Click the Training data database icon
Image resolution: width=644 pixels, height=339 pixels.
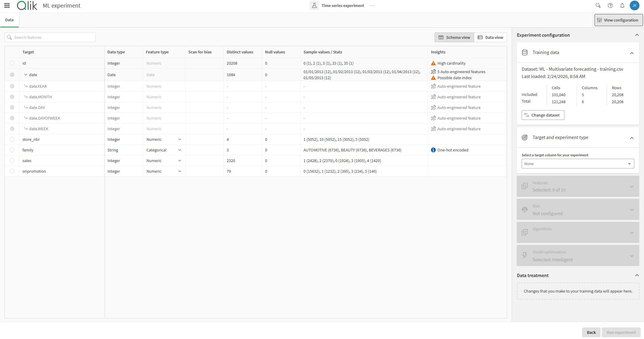[525, 52]
